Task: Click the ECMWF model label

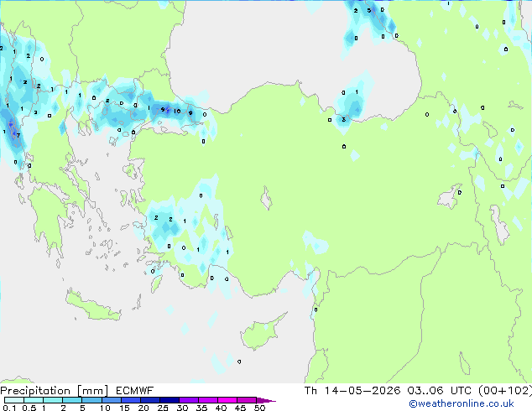Action: pyautogui.click(x=135, y=391)
